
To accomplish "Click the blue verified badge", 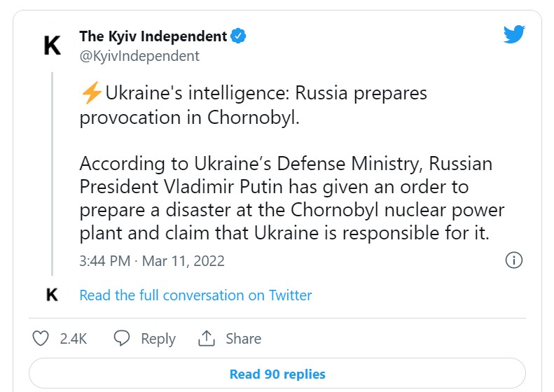I will point(240,36).
